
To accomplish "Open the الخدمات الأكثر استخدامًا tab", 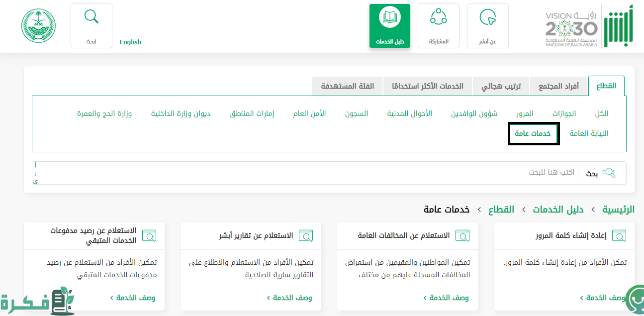I will coord(427,86).
